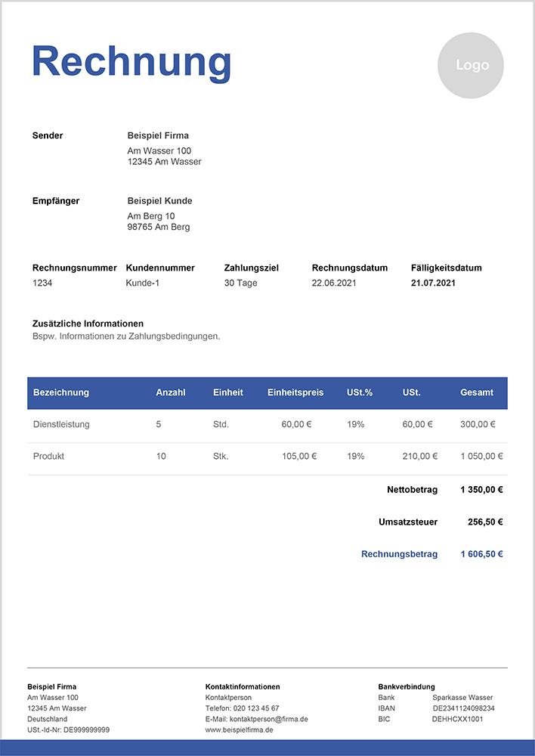Click the due date 21.07.2021
Screen dimensions: 535x756
433,283
